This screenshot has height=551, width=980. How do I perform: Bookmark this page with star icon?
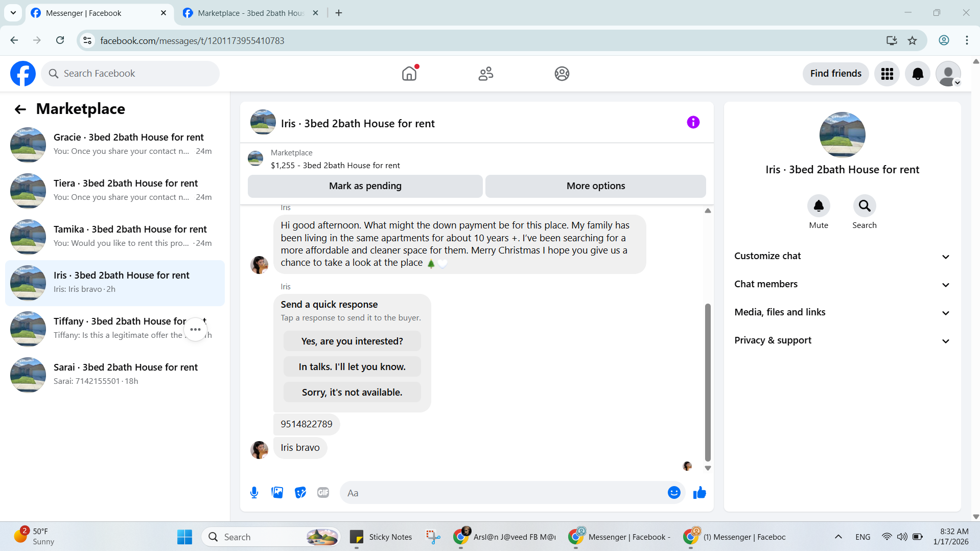click(913, 40)
